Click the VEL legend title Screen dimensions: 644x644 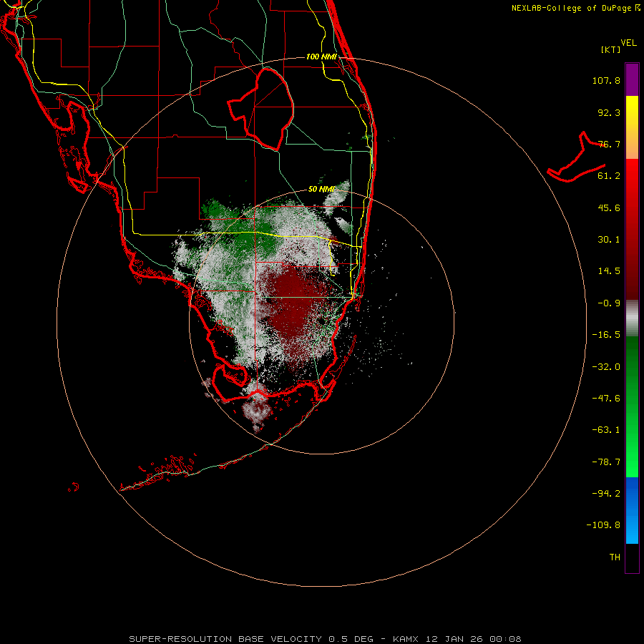628,43
